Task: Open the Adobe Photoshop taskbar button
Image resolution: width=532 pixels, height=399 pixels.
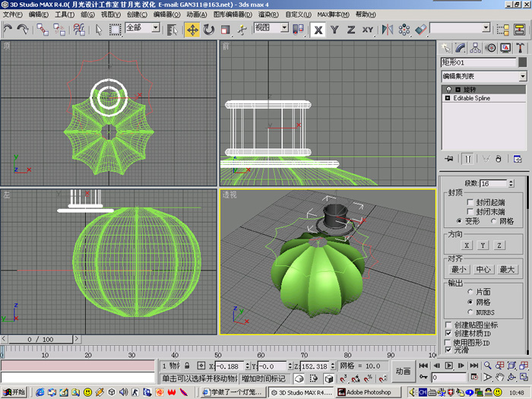Action: pos(369,392)
